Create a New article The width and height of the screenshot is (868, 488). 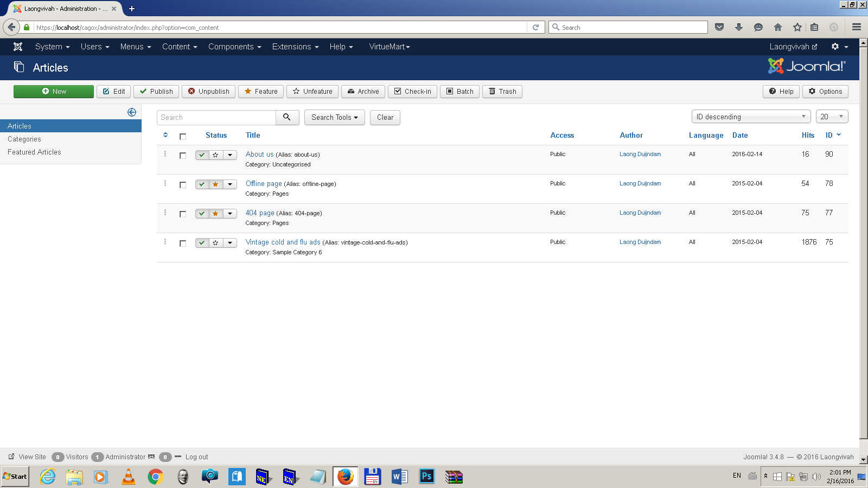(x=54, y=91)
